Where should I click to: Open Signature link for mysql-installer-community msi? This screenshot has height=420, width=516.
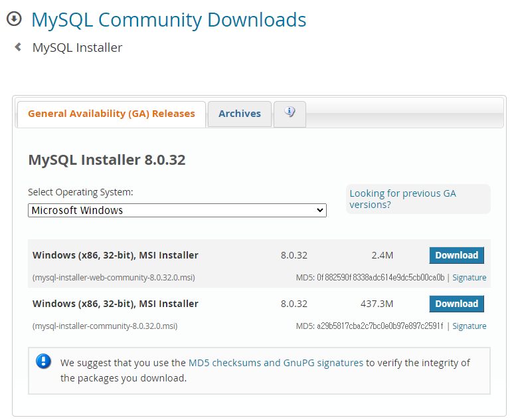click(x=470, y=326)
